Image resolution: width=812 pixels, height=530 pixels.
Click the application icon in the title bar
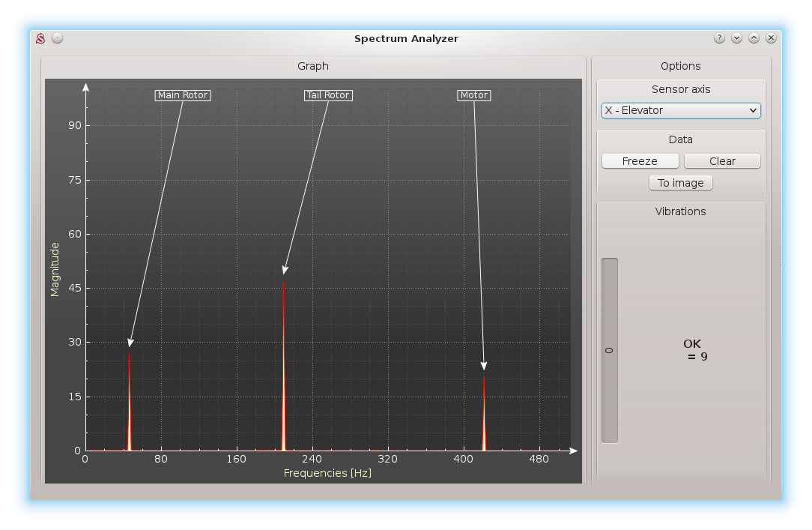point(41,38)
